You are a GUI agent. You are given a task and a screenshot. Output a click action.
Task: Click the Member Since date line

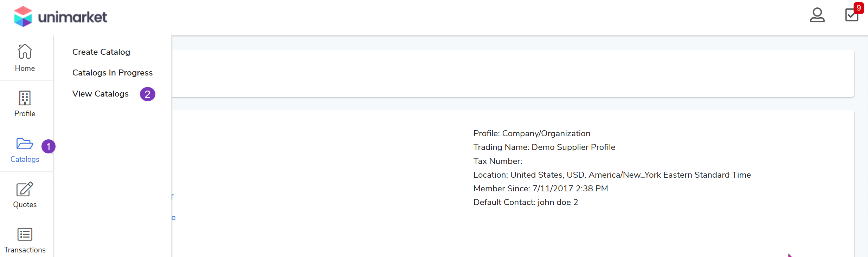(x=540, y=189)
